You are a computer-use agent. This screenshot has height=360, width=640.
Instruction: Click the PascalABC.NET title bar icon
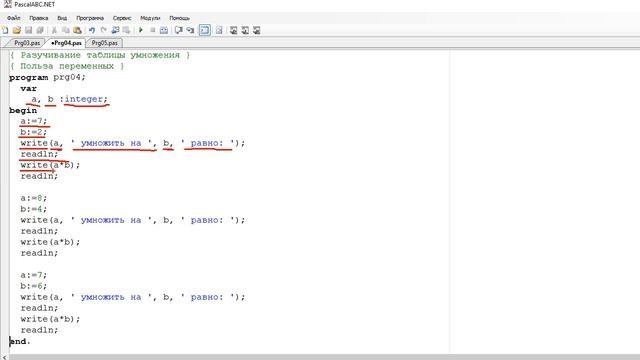pos(7,4)
